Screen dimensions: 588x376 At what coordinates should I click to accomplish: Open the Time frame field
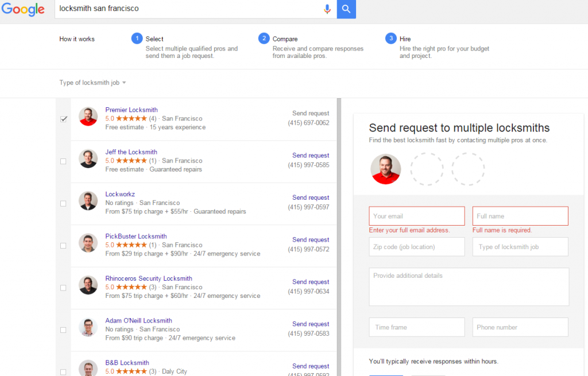(x=416, y=327)
